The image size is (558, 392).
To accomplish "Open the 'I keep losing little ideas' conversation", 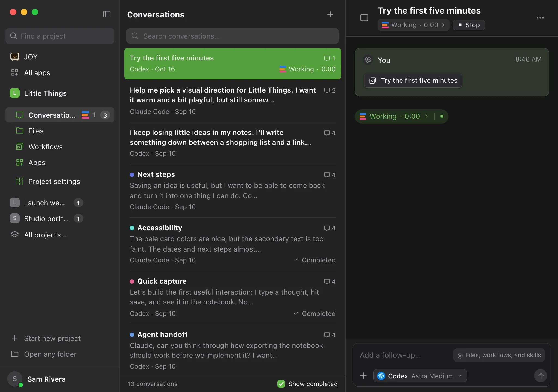I will (233, 143).
